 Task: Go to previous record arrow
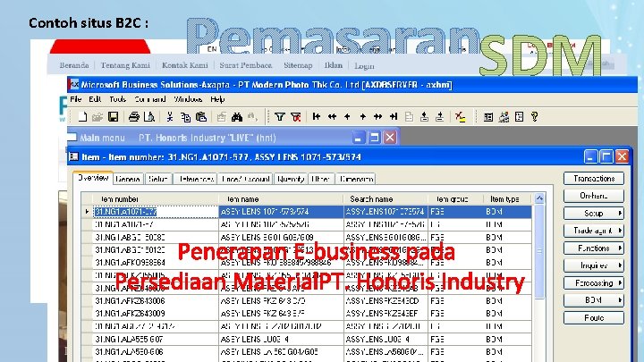347,117
